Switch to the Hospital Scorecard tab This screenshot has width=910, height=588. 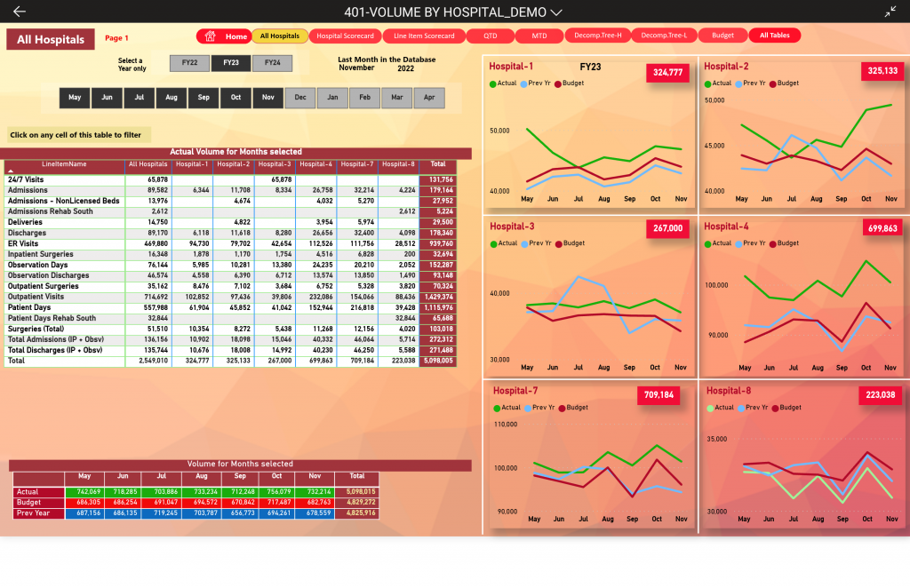pos(346,36)
